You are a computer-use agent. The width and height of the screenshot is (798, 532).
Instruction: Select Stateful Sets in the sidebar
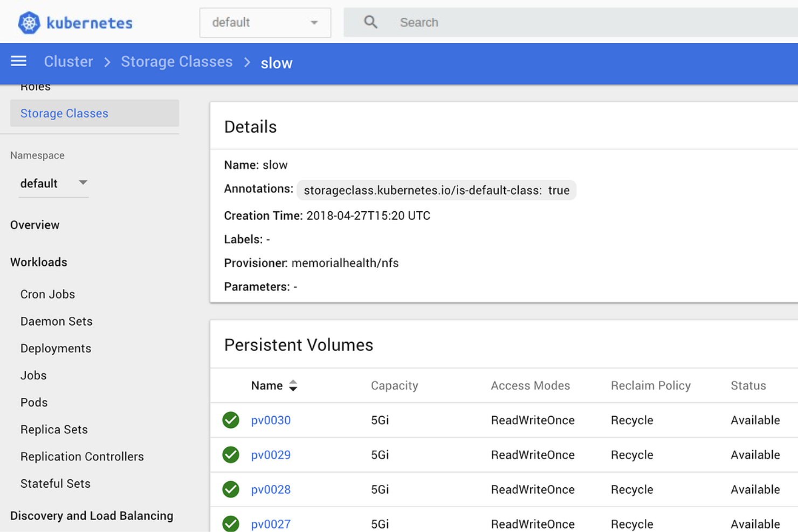55,483
